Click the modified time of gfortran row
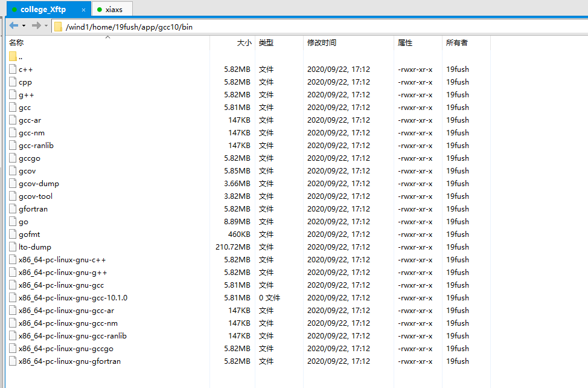588x388 pixels. point(339,209)
